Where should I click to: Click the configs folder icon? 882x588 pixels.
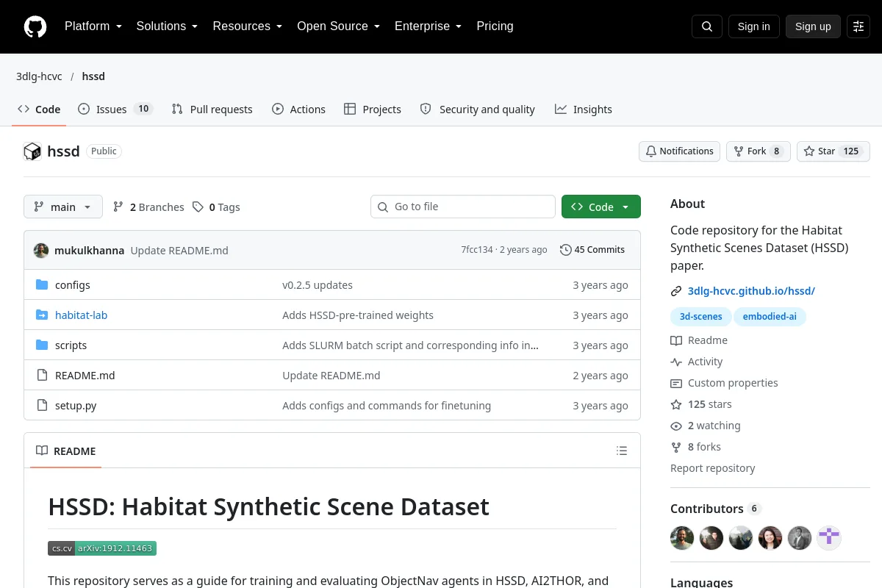coord(42,285)
